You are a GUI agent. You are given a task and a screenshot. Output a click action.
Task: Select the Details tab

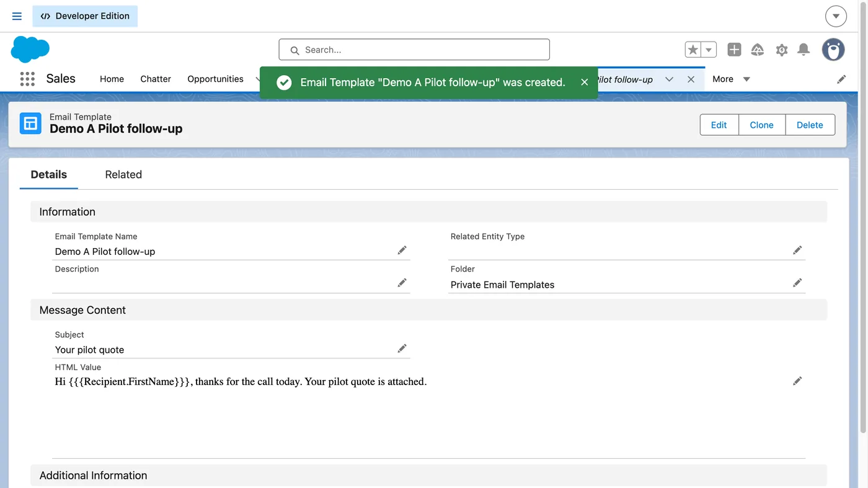coord(49,174)
